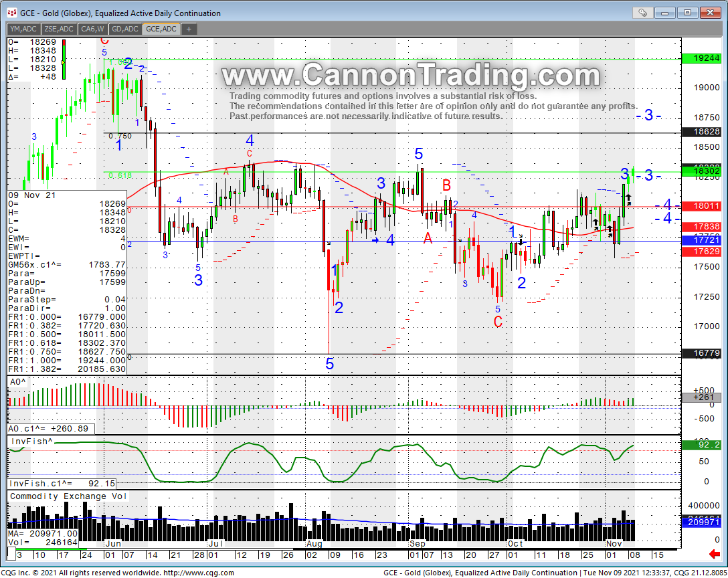The height and width of the screenshot is (578, 728).
Task: Click the InvFish.c1^= 92.15 value box
Action: 62,484
